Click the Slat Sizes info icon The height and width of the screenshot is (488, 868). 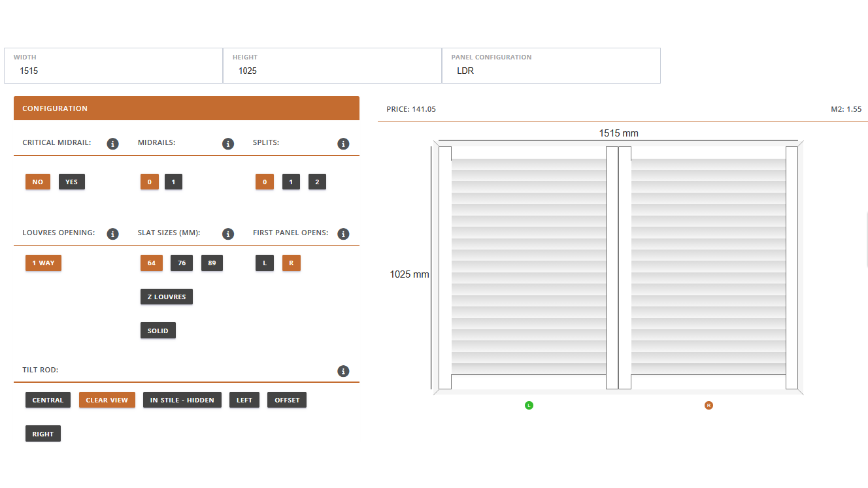[x=228, y=234]
